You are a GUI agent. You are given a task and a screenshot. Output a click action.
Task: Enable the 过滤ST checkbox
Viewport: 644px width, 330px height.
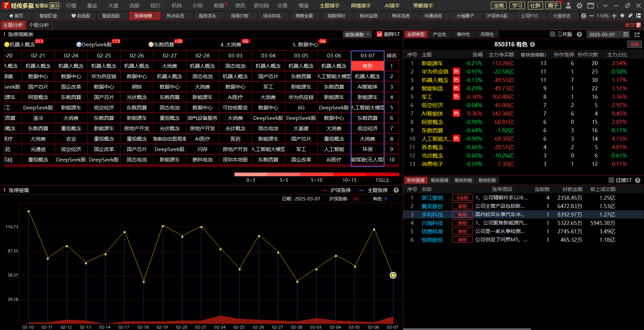(x=611, y=180)
